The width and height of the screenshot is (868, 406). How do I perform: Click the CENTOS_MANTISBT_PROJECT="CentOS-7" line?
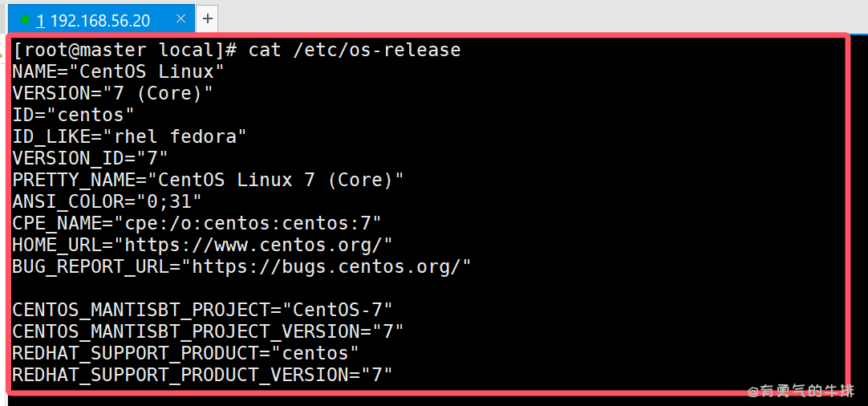[202, 310]
